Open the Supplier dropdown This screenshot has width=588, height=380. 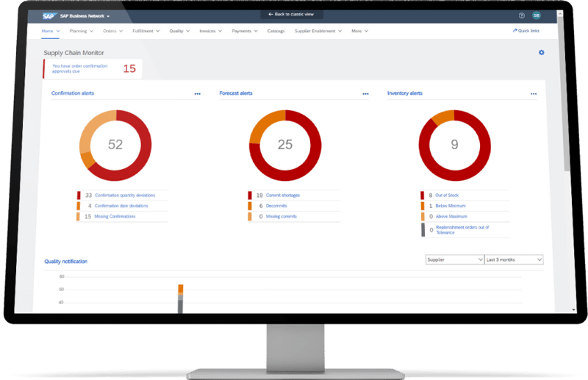(x=454, y=259)
